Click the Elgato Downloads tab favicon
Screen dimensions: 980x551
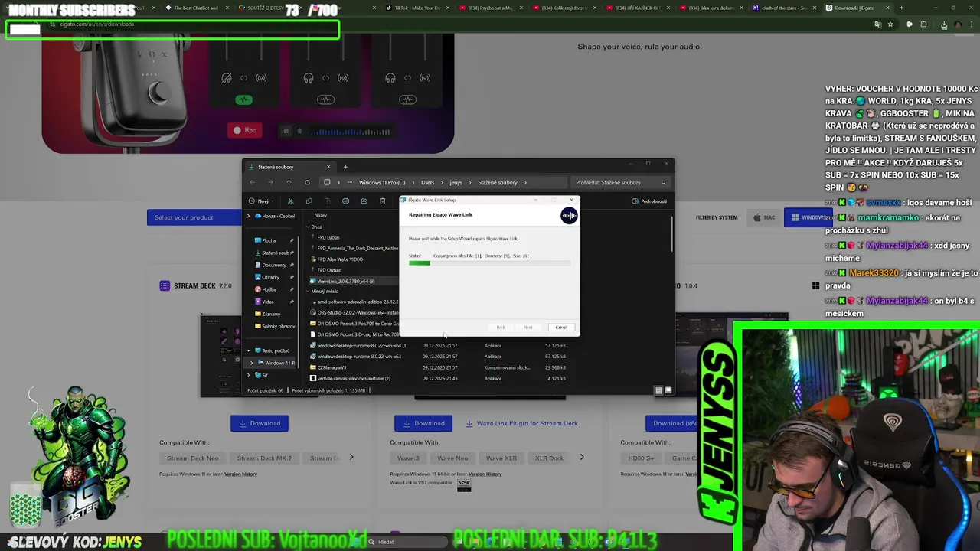829,8
